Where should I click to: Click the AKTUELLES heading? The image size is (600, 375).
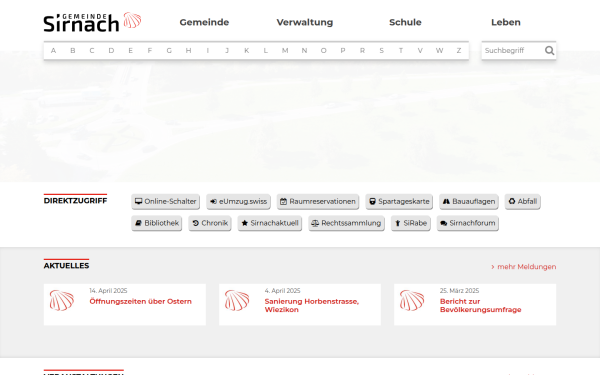point(66,266)
